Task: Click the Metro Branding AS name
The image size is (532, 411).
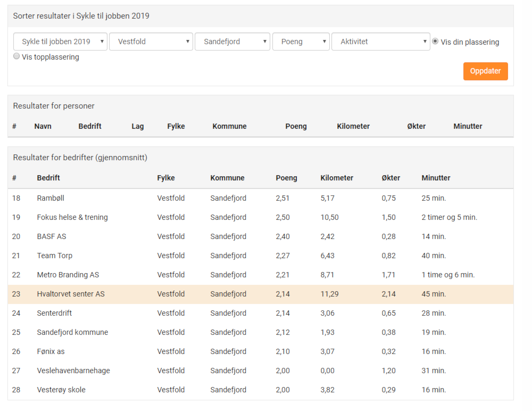Action: (68, 275)
